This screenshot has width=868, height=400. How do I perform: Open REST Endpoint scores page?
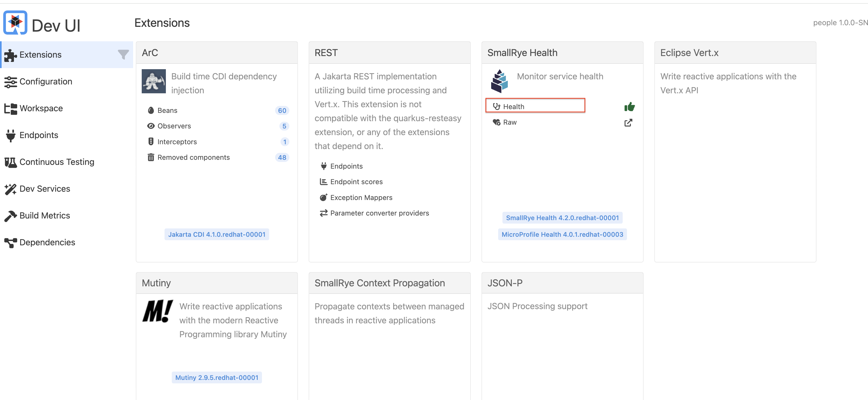(x=356, y=182)
